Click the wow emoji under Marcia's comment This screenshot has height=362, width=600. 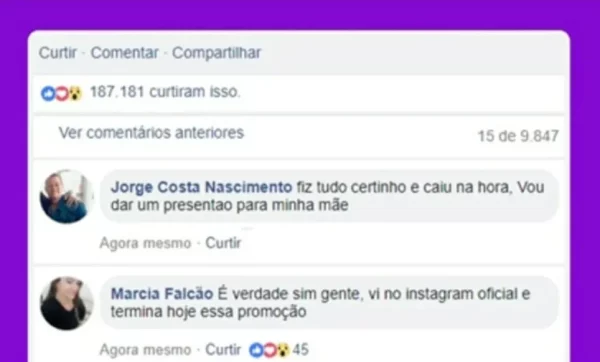[283, 350]
